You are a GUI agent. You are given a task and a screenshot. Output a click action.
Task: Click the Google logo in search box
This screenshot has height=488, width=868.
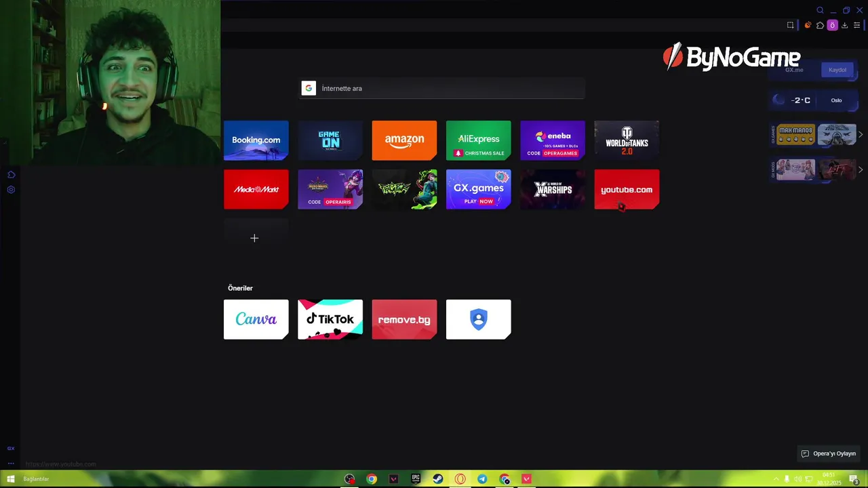[309, 88]
